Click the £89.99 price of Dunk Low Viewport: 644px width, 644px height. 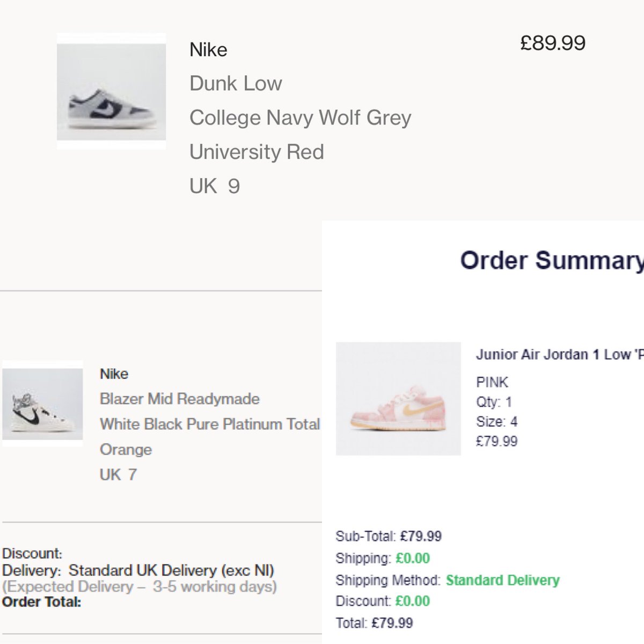(x=553, y=43)
